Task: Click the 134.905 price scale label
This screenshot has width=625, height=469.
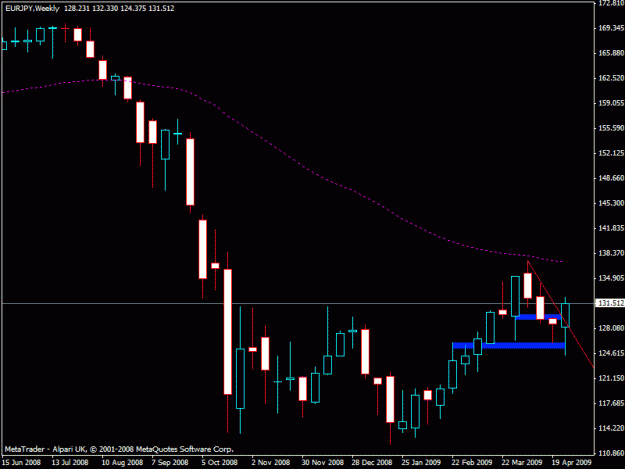Action: click(x=611, y=278)
